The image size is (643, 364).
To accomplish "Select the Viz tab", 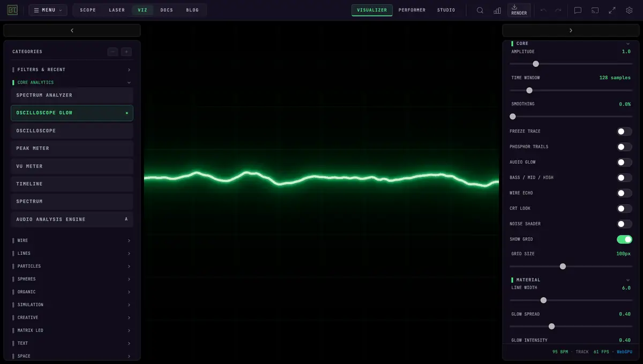I will (x=143, y=10).
